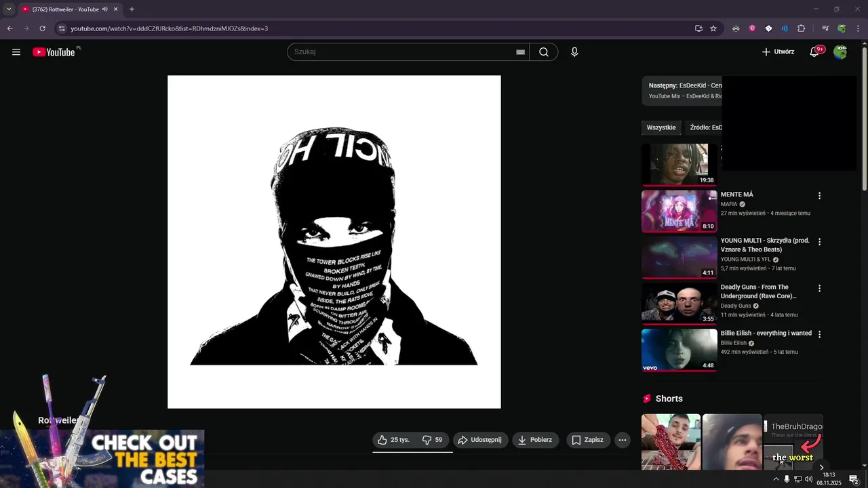Image resolution: width=868 pixels, height=488 pixels.
Task: Click the pink shield extension icon
Action: coord(752,28)
